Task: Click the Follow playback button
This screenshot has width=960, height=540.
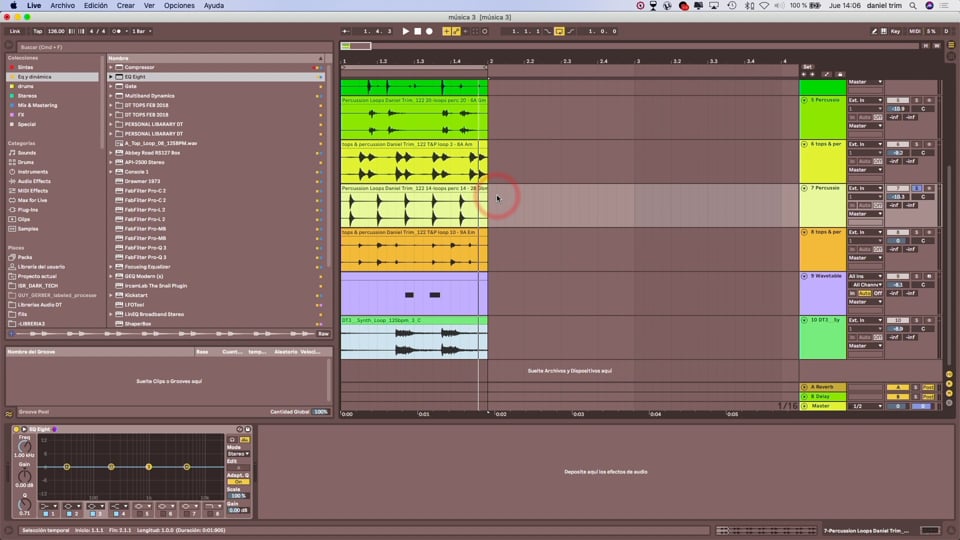Action: pyautogui.click(x=346, y=31)
